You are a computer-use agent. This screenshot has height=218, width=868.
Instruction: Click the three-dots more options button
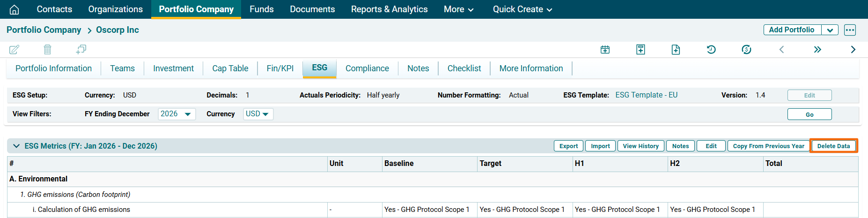coord(850,30)
